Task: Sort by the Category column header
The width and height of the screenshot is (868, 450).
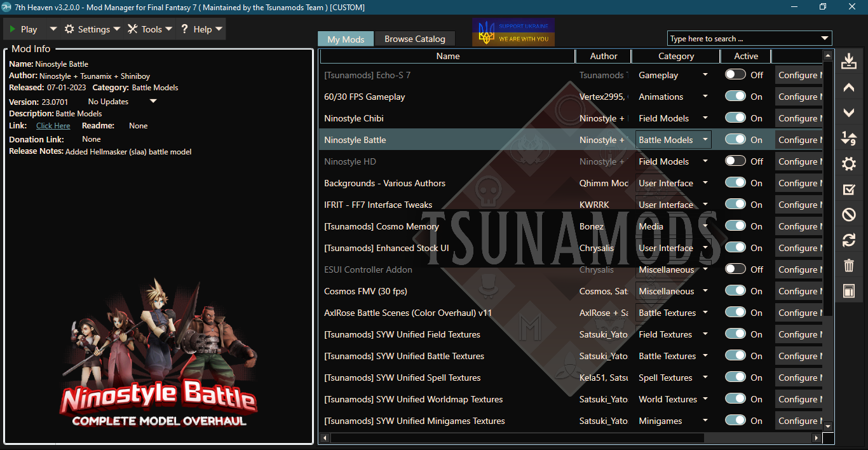Action: (676, 56)
